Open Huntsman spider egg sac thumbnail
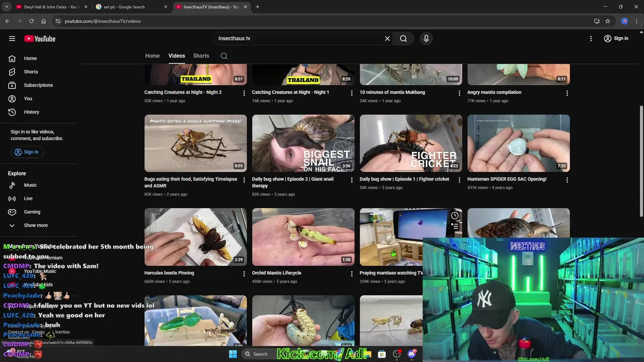 point(519,143)
